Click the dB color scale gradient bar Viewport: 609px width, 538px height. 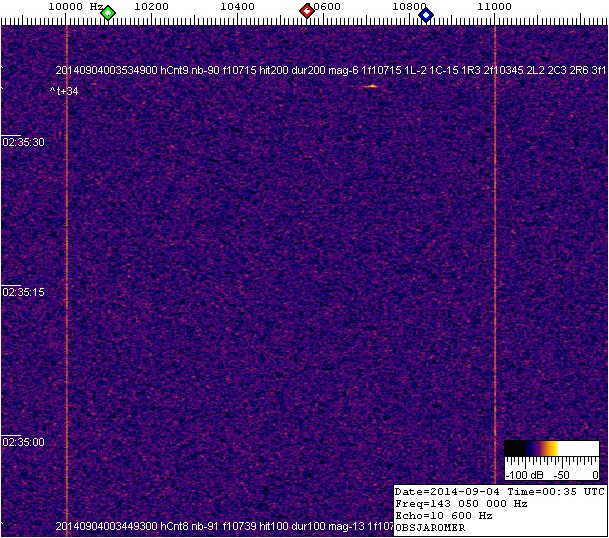pyautogui.click(x=551, y=450)
